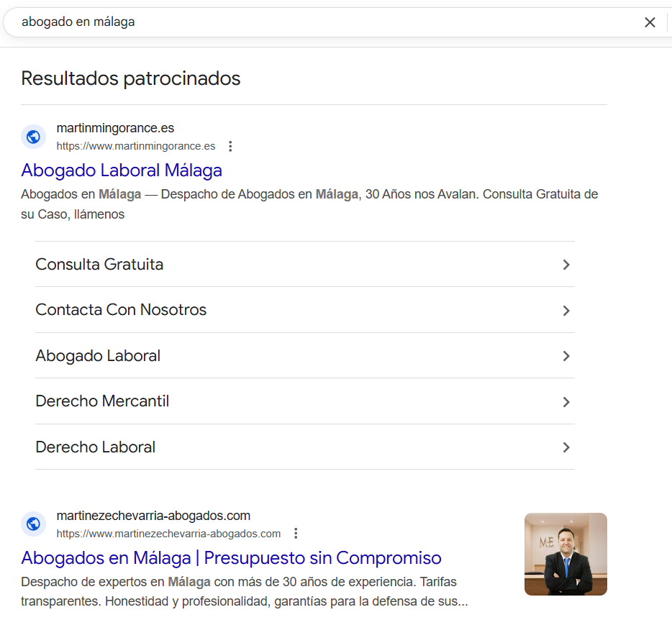
Task: Click the https://www.martinezechevarria-abogados.com URL text
Action: tap(168, 534)
